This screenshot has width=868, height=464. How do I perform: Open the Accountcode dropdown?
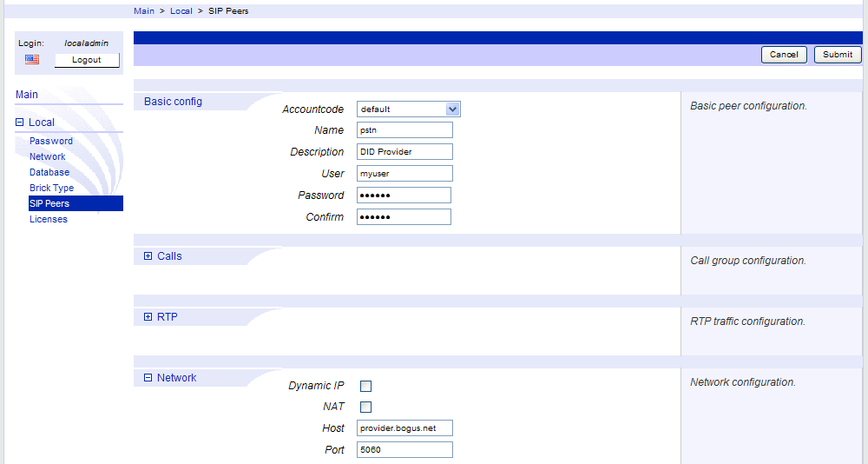[451, 109]
